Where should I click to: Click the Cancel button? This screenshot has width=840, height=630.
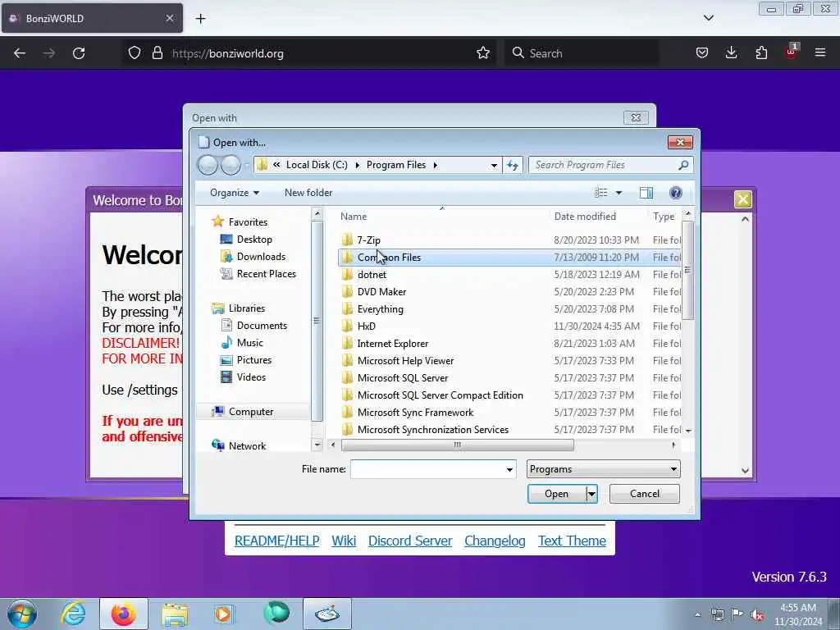(x=645, y=493)
